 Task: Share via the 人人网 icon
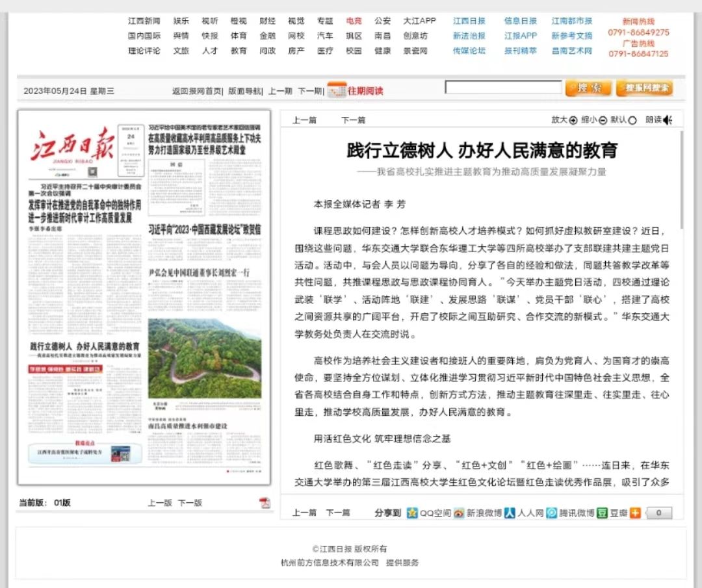click(x=510, y=513)
